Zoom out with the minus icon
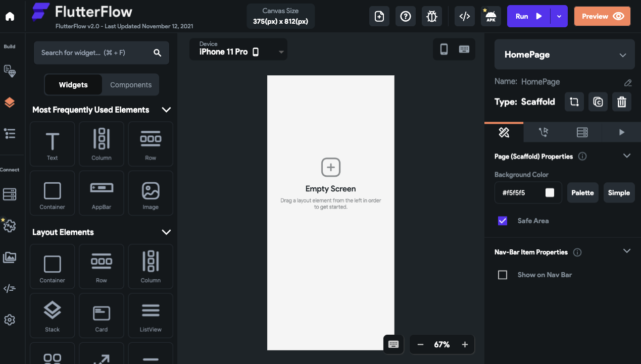The image size is (641, 364). point(420,345)
